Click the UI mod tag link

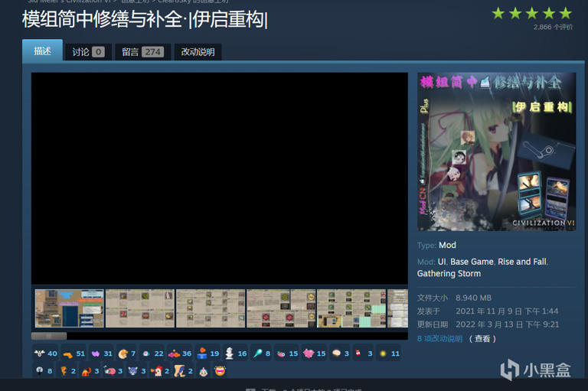[442, 262]
